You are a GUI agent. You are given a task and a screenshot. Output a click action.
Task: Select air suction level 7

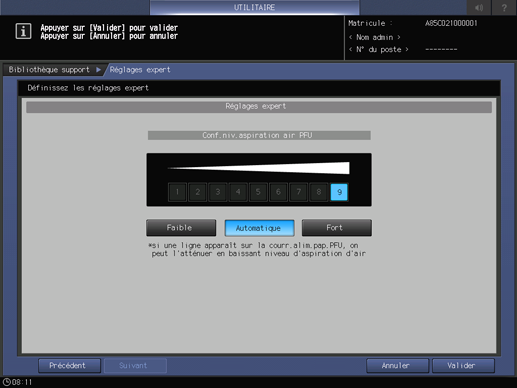[299, 192]
